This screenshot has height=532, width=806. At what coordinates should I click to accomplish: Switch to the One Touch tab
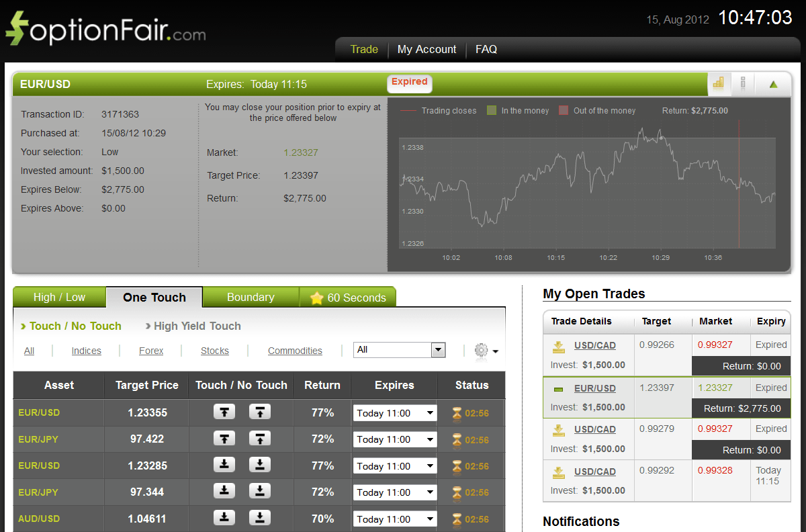point(154,298)
